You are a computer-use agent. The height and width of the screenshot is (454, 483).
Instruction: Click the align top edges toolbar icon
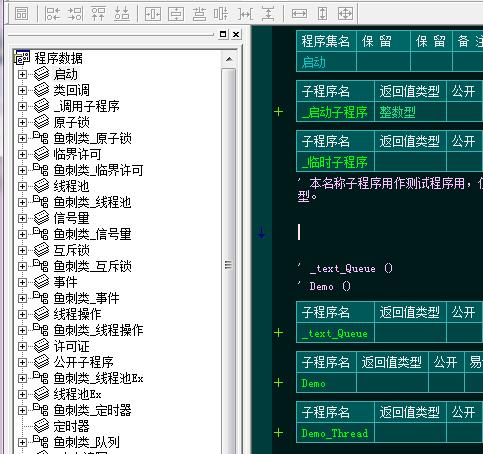[x=98, y=14]
